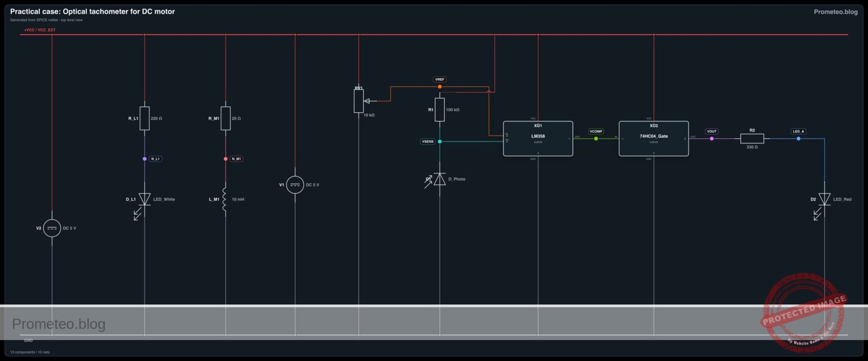This screenshot has height=361, width=868.
Task: Click the VCOMP net tag
Action: tap(596, 131)
